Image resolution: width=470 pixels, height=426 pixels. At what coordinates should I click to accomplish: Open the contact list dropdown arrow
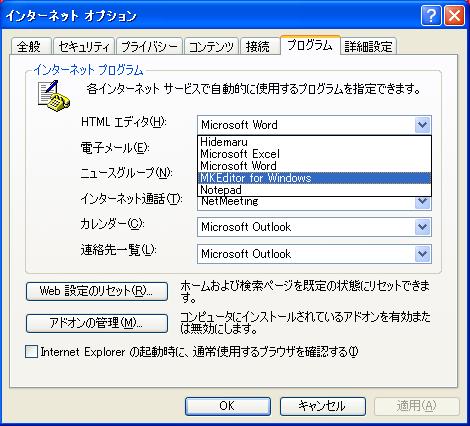coord(422,254)
